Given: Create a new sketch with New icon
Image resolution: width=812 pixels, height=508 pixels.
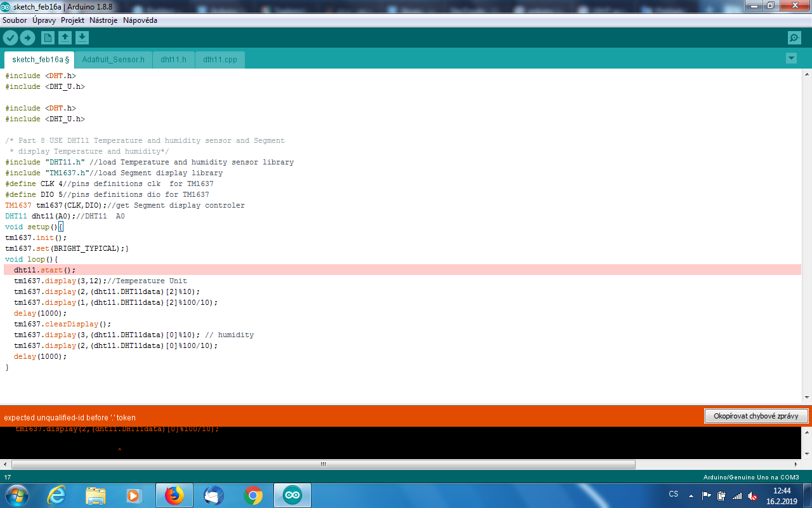Looking at the screenshot, I should pyautogui.click(x=48, y=38).
